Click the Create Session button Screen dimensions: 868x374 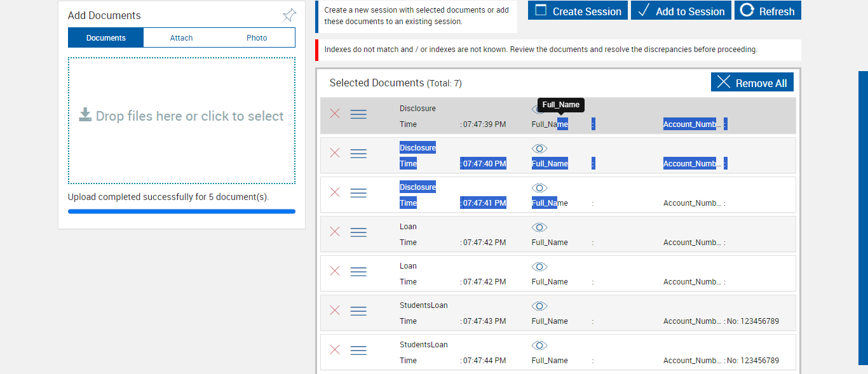tap(578, 11)
